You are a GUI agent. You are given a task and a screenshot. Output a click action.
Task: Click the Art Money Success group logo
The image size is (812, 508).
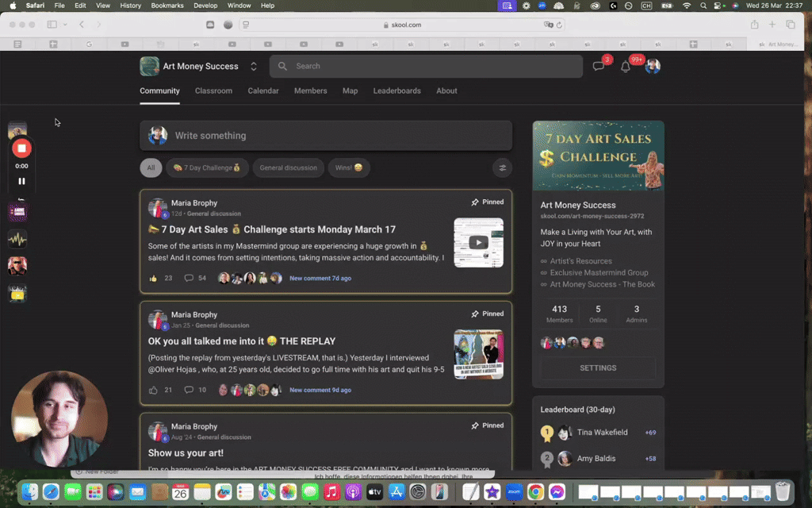coord(149,67)
